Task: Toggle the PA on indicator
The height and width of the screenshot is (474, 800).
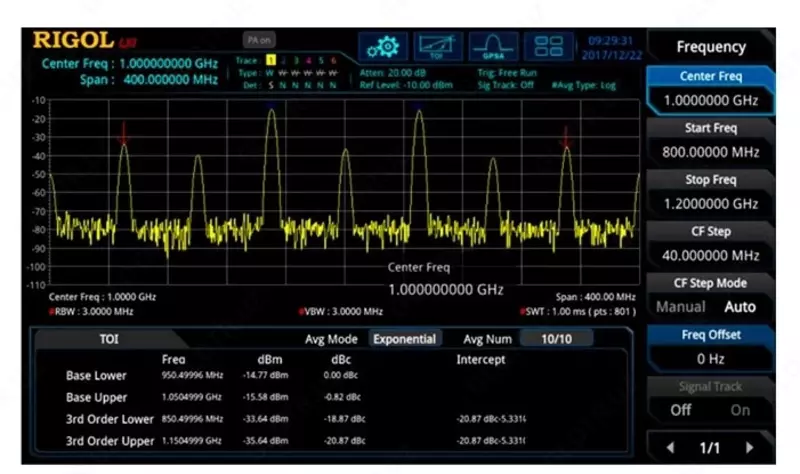Action: (259, 40)
